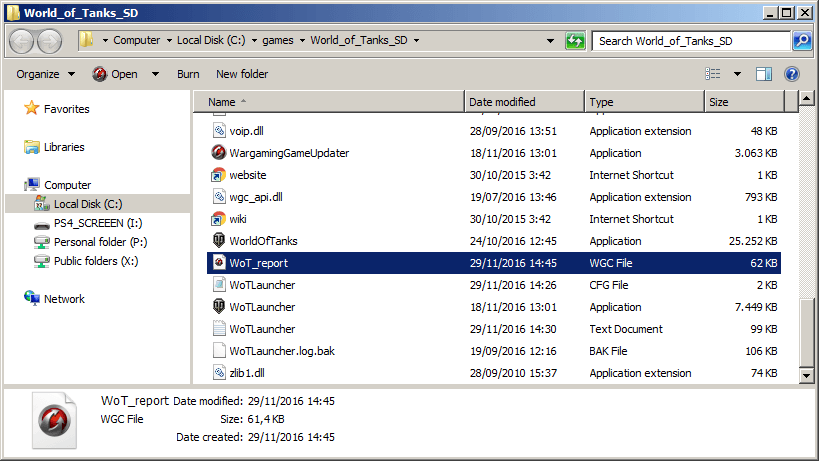Click the 24/10/2016 12:45 date cell
This screenshot has width=819, height=461.
[513, 241]
